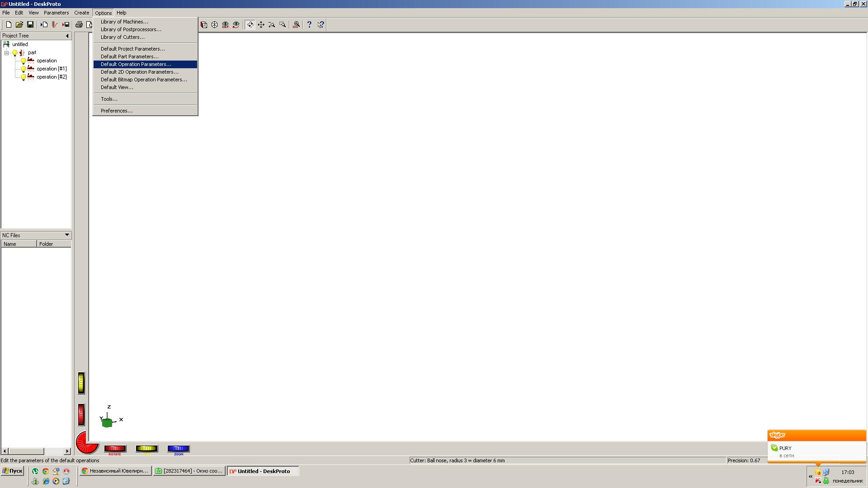868x488 pixels.
Task: Click the Folder column header
Action: tap(53, 244)
